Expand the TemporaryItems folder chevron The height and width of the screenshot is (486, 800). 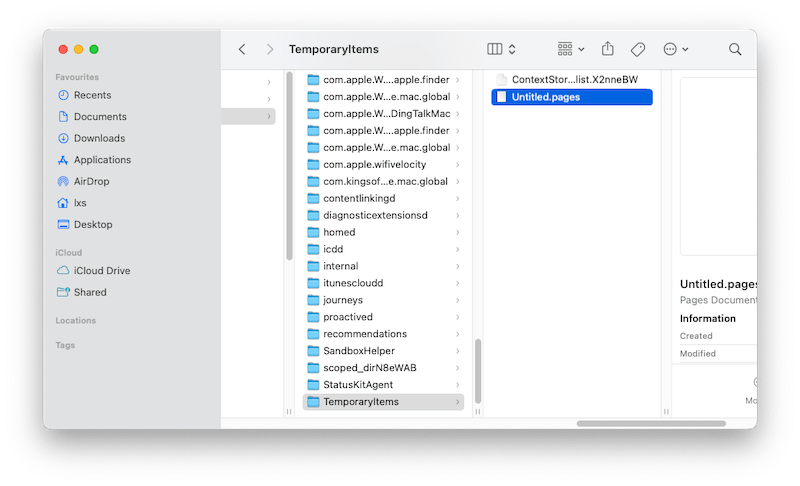(x=458, y=402)
